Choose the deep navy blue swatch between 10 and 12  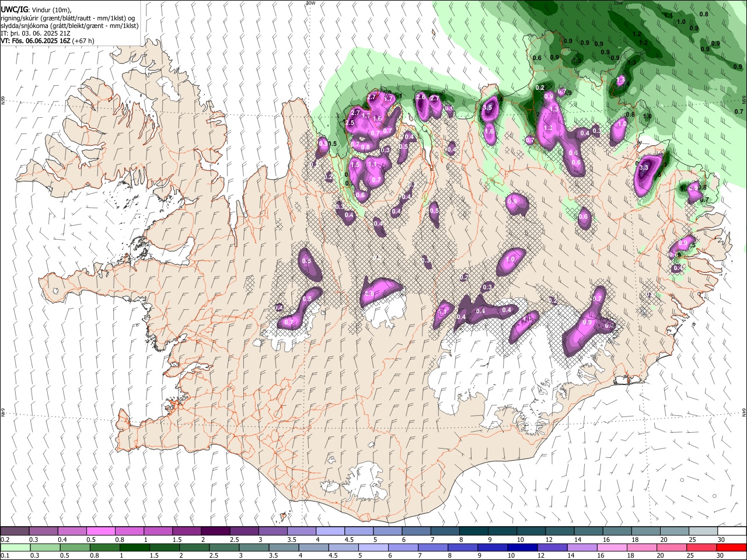click(521, 547)
